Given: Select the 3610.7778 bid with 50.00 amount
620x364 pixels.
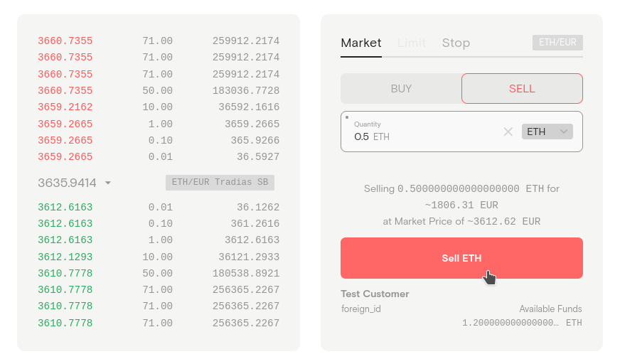Looking at the screenshot, I should [158, 274].
